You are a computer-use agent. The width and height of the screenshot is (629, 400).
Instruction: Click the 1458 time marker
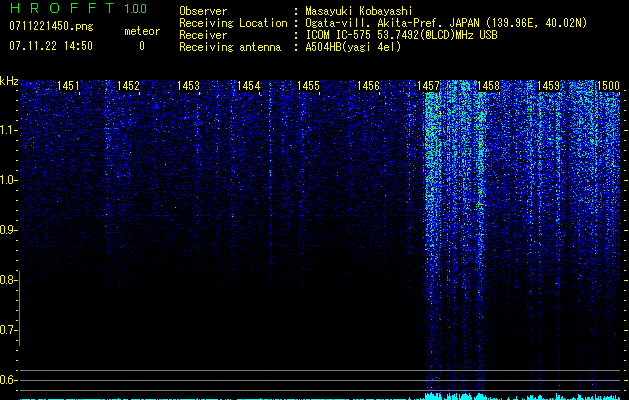(489, 85)
